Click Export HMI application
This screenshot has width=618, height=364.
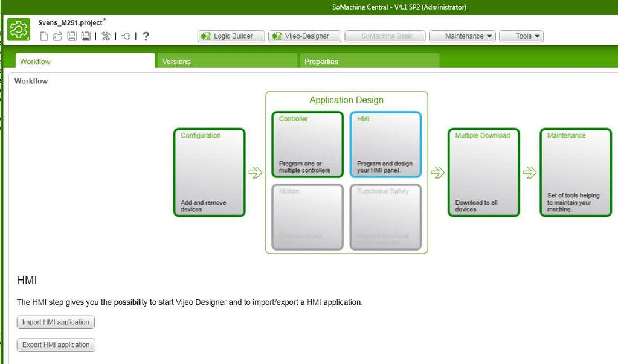coord(56,345)
